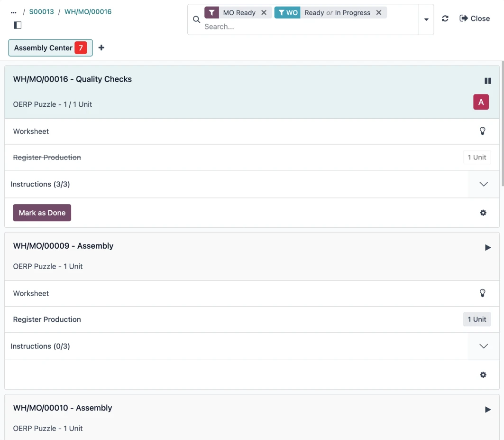Click the Instructions (3/3) label
This screenshot has width=504, height=440.
(40, 184)
